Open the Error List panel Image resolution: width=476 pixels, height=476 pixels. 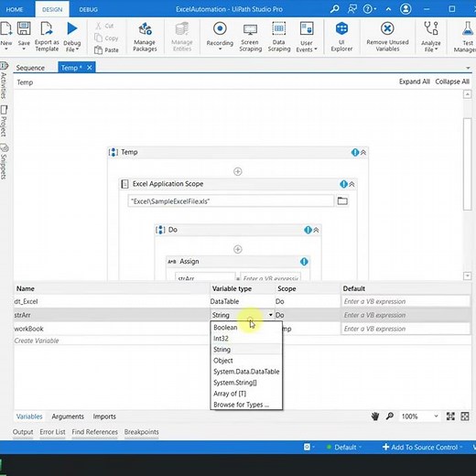[52, 432]
